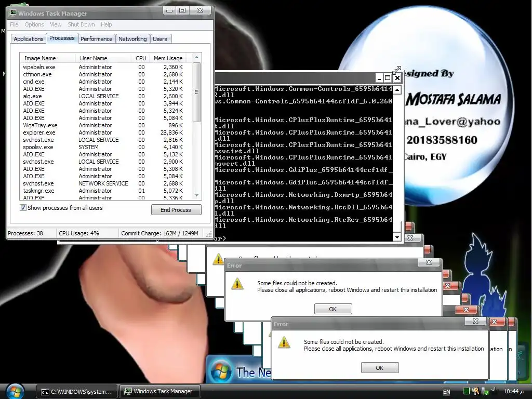Select svchost.exe row using 2,900 K

click(x=106, y=162)
